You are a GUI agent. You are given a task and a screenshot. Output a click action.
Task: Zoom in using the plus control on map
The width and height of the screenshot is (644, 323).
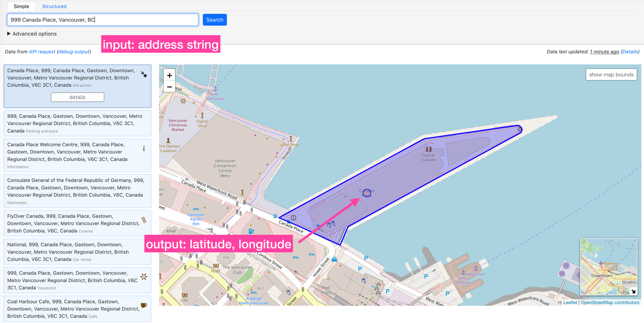[169, 75]
